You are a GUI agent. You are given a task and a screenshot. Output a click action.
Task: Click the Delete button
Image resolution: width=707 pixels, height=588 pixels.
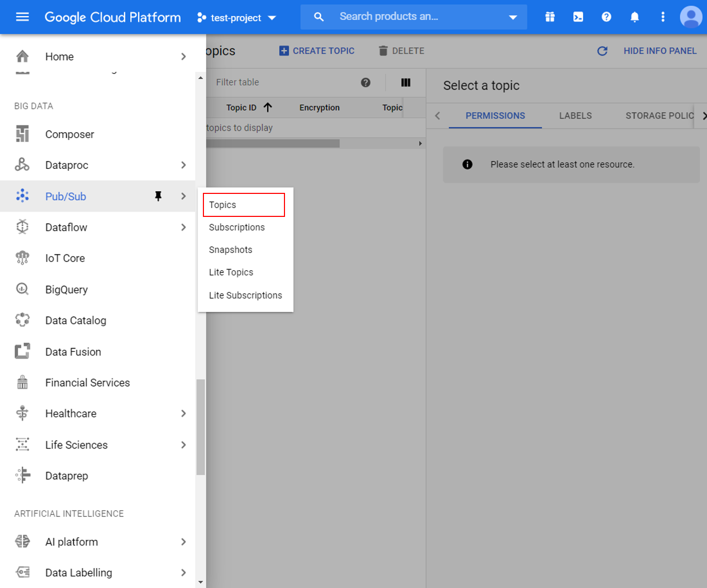[402, 51]
